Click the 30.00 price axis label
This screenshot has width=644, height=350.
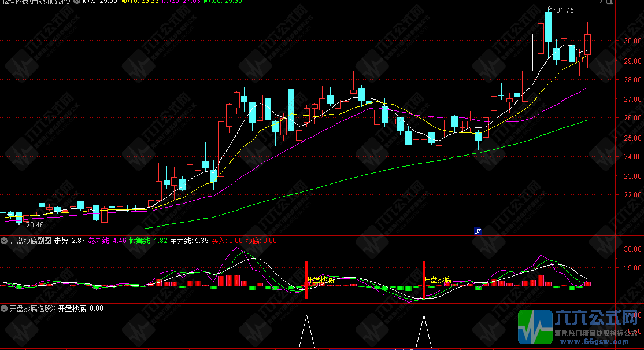pyautogui.click(x=632, y=40)
